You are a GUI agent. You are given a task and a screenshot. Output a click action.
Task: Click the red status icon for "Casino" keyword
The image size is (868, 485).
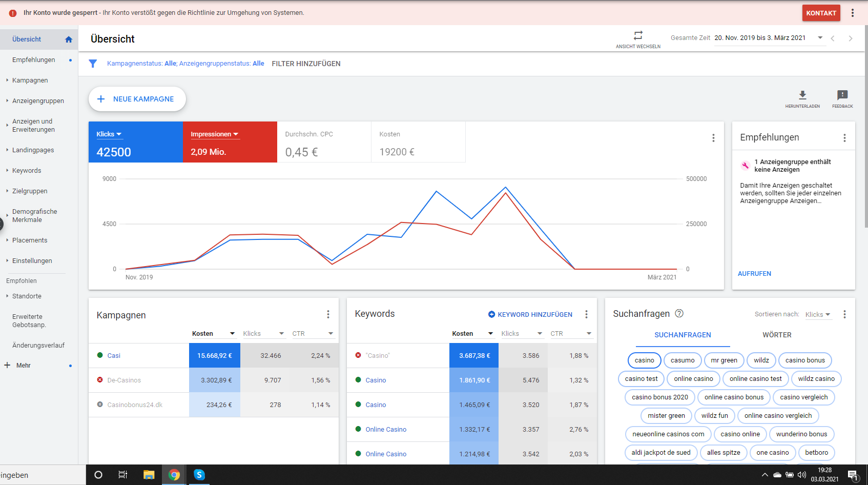(358, 355)
